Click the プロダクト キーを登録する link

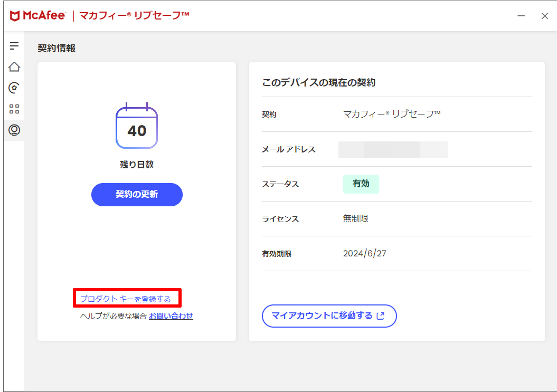coord(126,299)
